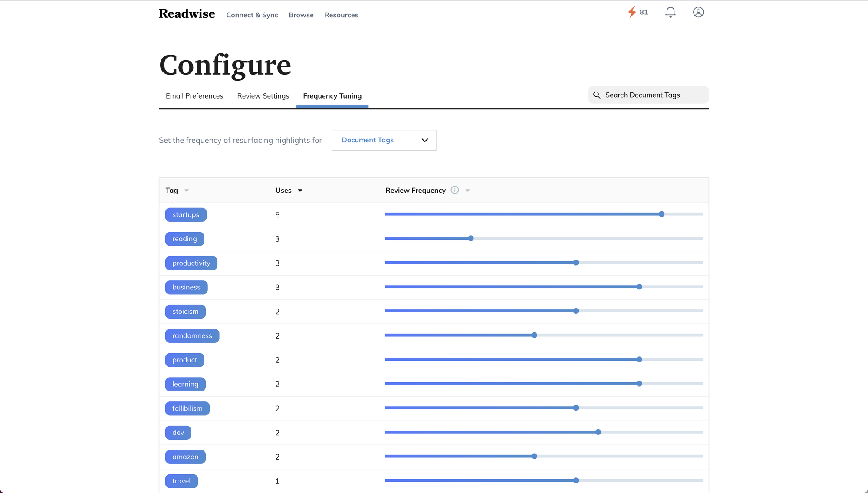Screen dimensions: 868x493
Task: Click the startups tag
Action: (x=186, y=215)
